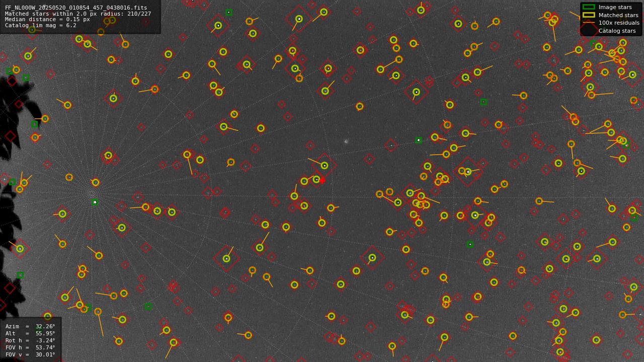Screen dimensions: 644x362
Task: Select the 'Catalog stars' legend label
Action: point(617,31)
